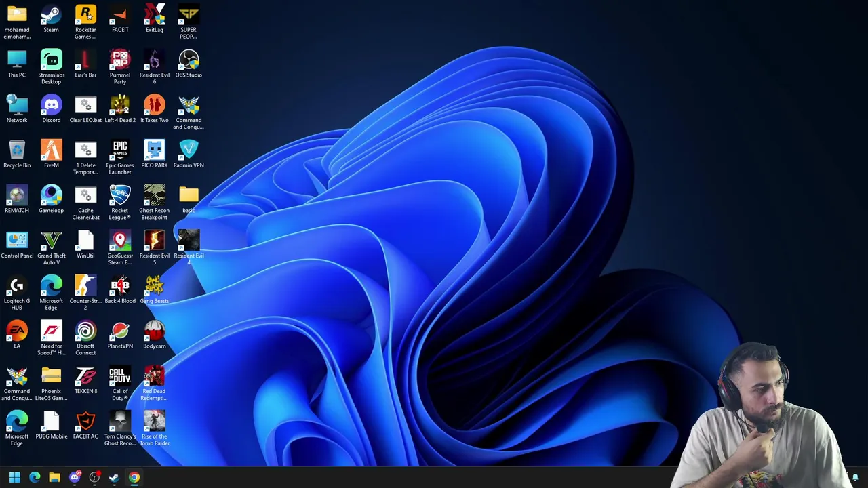Open Streamlabs Desktop

pyautogui.click(x=51, y=66)
